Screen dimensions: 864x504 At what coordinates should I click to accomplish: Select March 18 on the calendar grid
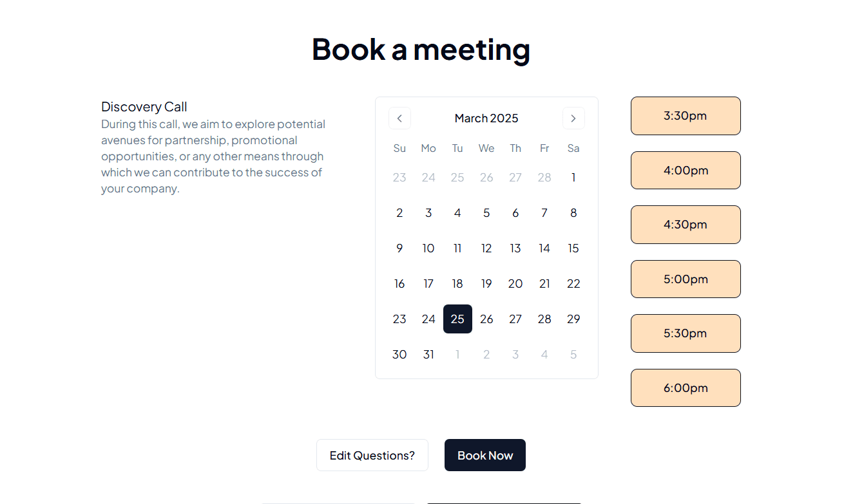(457, 283)
